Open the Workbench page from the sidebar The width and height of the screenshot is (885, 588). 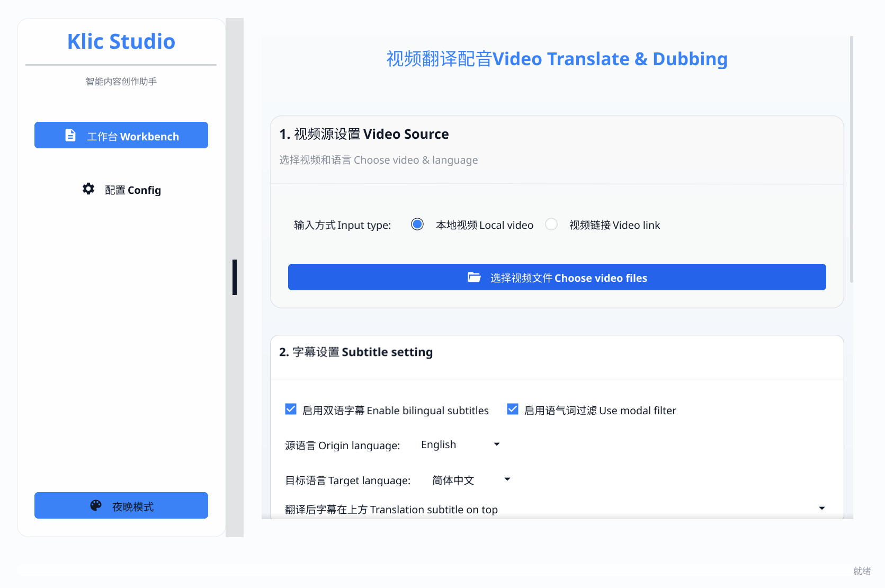pyautogui.click(x=121, y=136)
